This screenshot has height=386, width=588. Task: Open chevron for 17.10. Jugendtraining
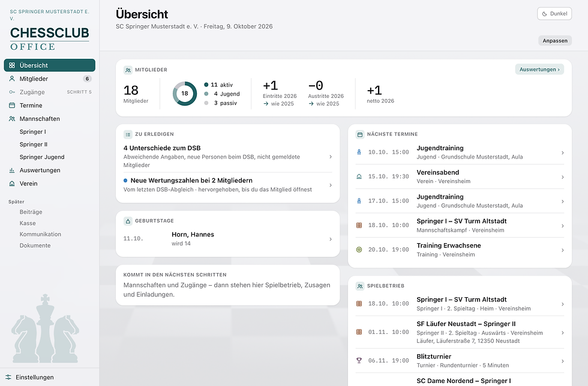(563, 202)
